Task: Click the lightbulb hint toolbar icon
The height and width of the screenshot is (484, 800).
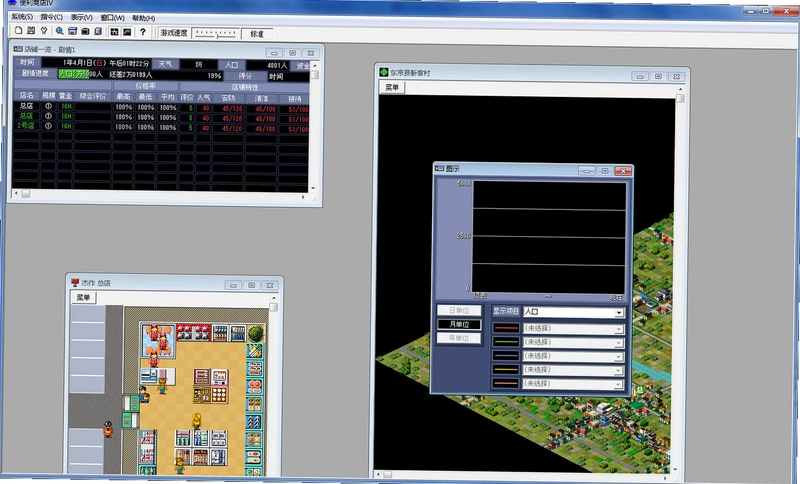Action: click(x=44, y=31)
